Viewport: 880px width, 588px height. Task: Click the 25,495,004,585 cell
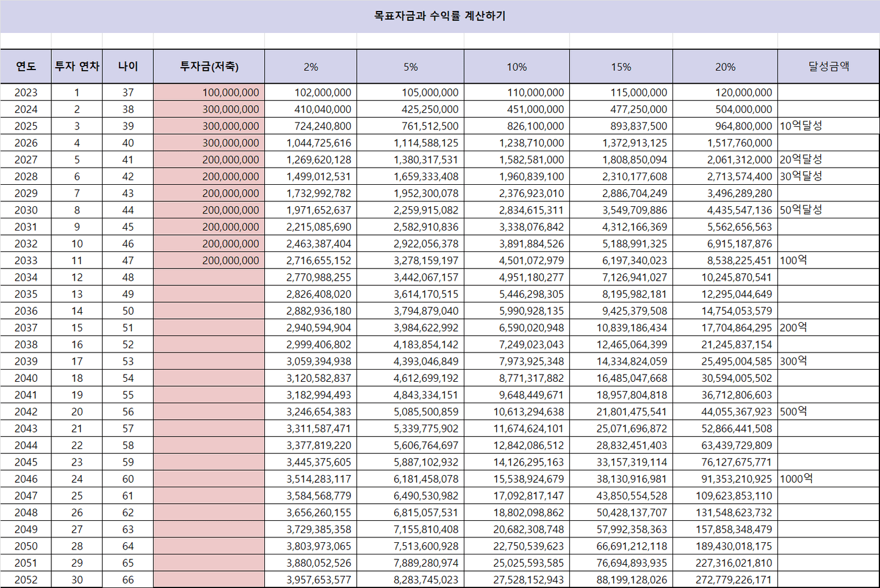click(x=725, y=361)
